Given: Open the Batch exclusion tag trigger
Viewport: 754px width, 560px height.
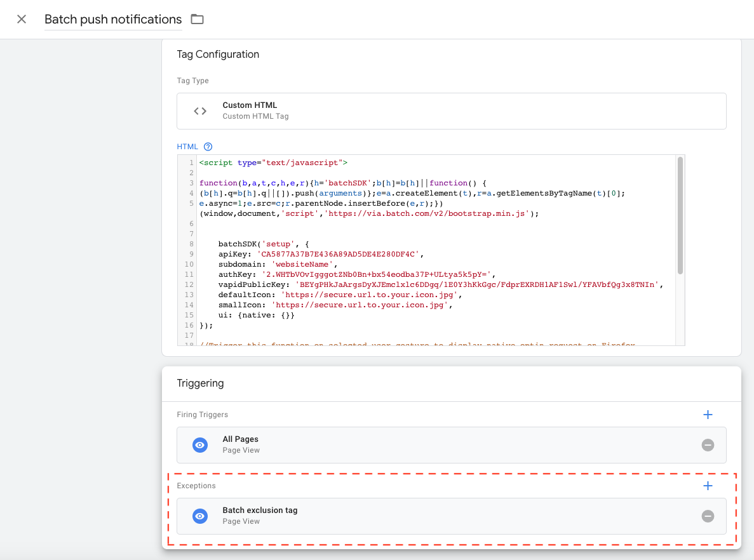Looking at the screenshot, I should pyautogui.click(x=451, y=516).
